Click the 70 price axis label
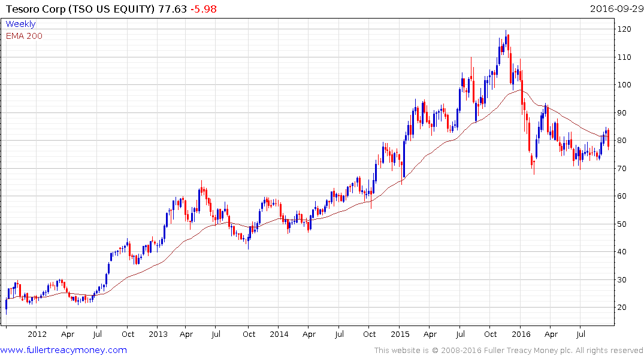This screenshot has height=359, width=644. [x=622, y=169]
